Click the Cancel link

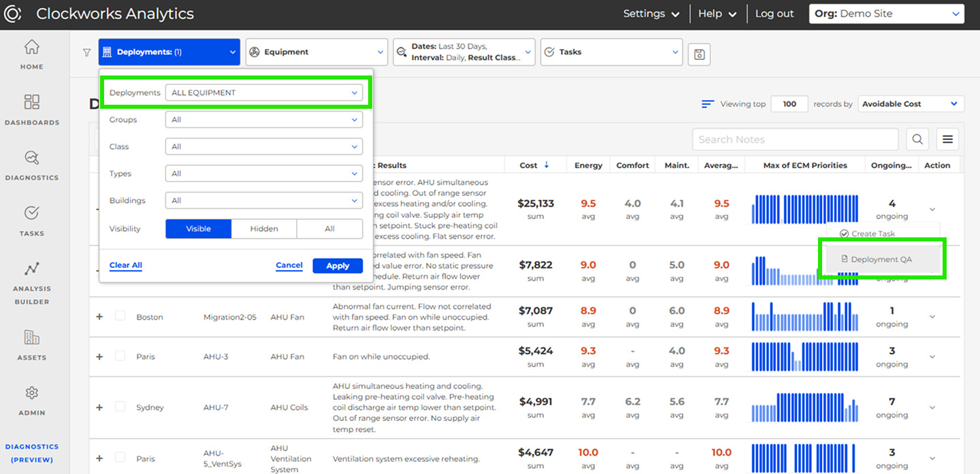(289, 265)
